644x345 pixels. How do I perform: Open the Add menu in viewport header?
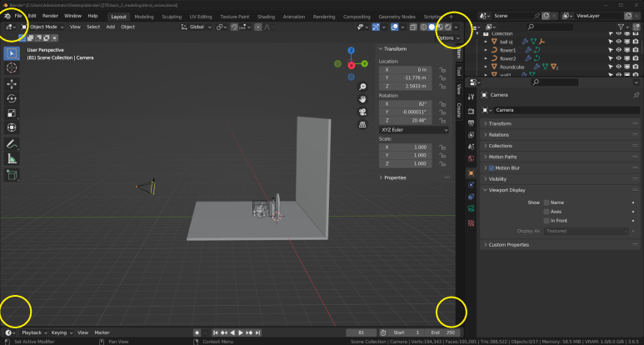point(111,27)
